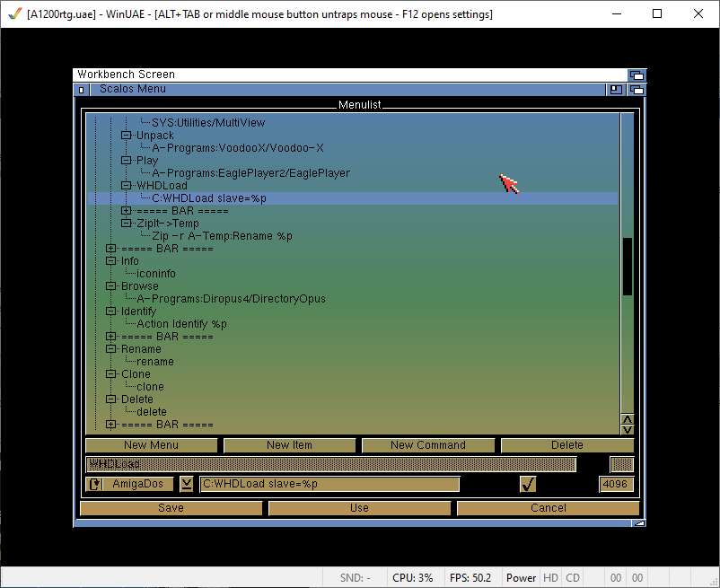Collapse the ZipIt->Temp node
720x588 pixels.
coord(126,224)
